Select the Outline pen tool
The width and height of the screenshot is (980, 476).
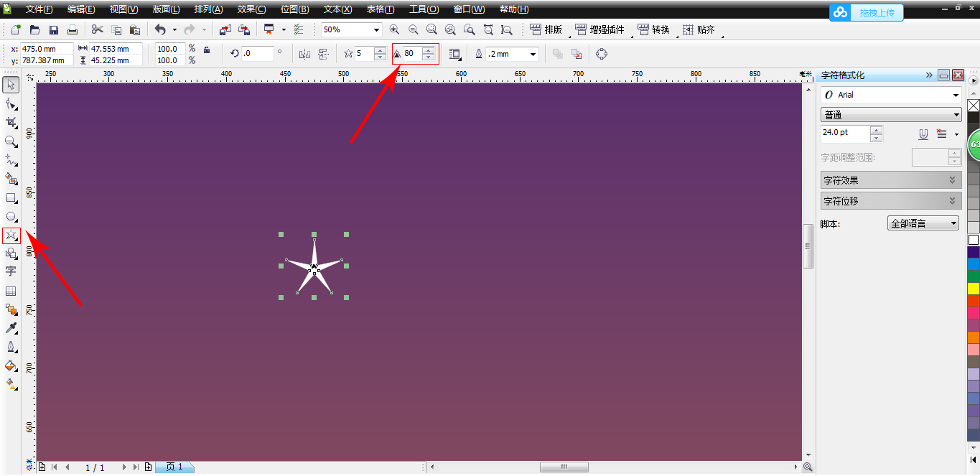tap(11, 347)
